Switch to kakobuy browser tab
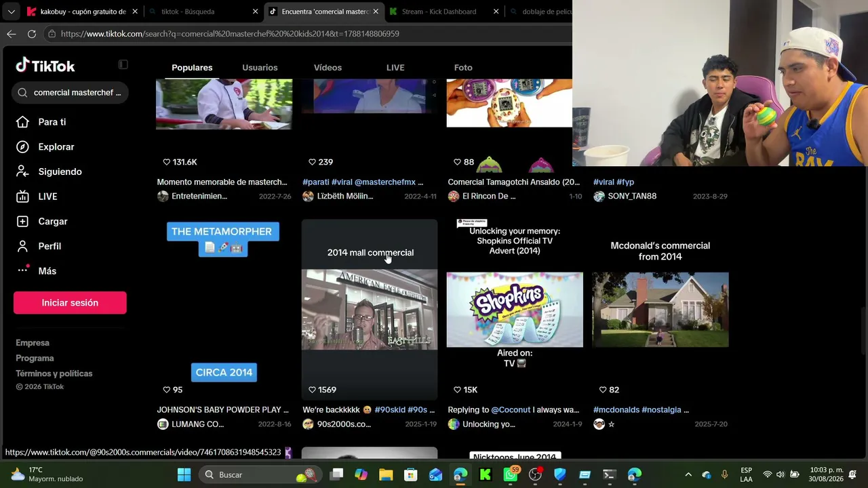The height and width of the screenshot is (488, 868). tap(81, 12)
